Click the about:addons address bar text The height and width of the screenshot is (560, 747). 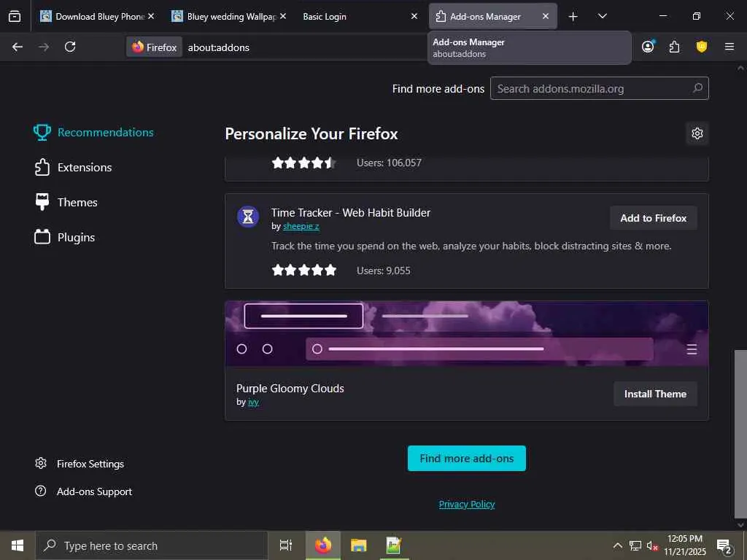click(219, 47)
